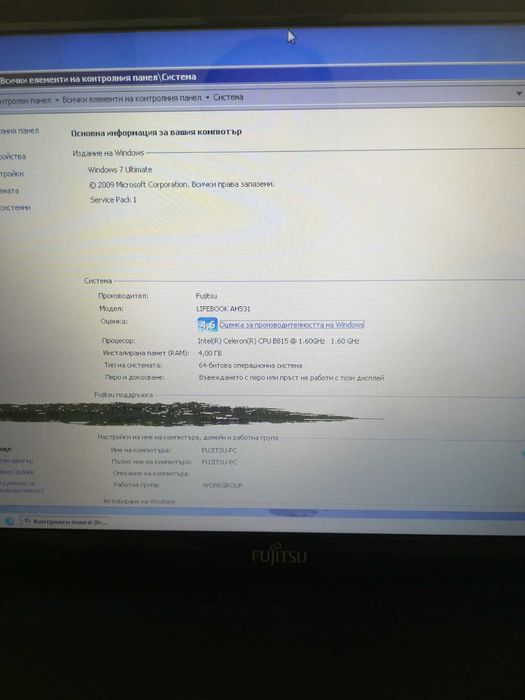Image resolution: width=525 pixels, height=700 pixels.
Task: Click the Intel Celeron CPU B815 processor text
Action: point(279,341)
